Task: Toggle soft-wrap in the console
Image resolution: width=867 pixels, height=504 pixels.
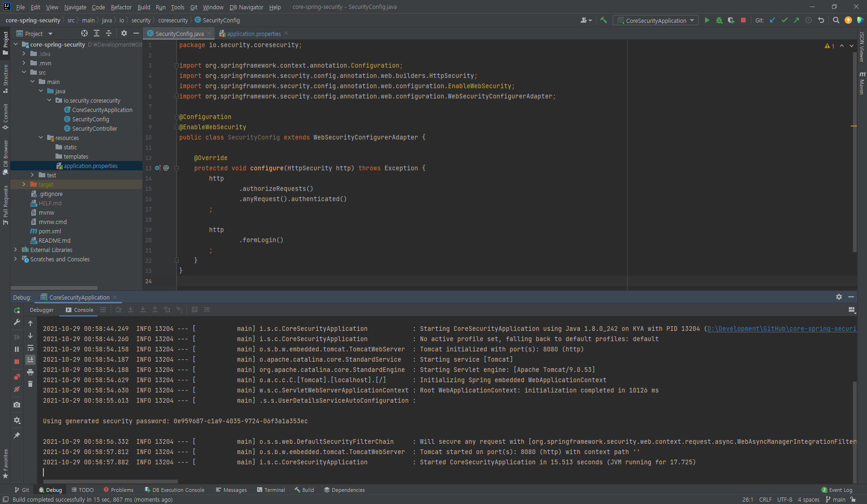Action: point(30,348)
